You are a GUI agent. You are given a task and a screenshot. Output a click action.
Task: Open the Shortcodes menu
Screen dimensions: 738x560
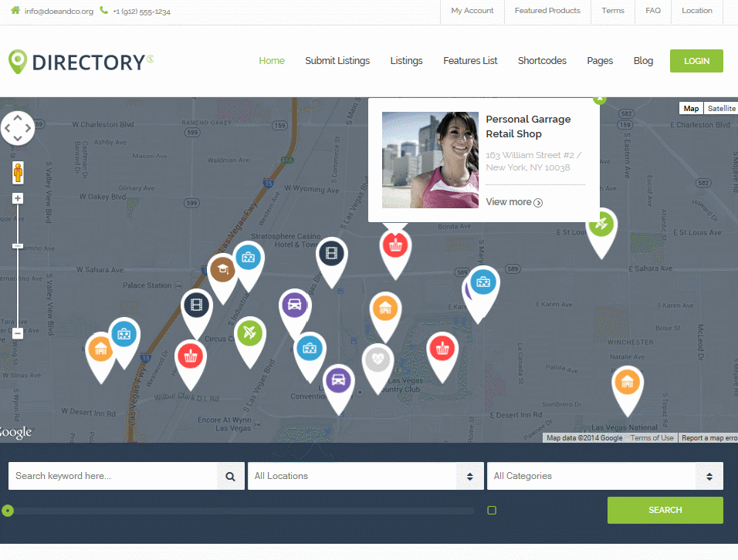pyautogui.click(x=542, y=61)
